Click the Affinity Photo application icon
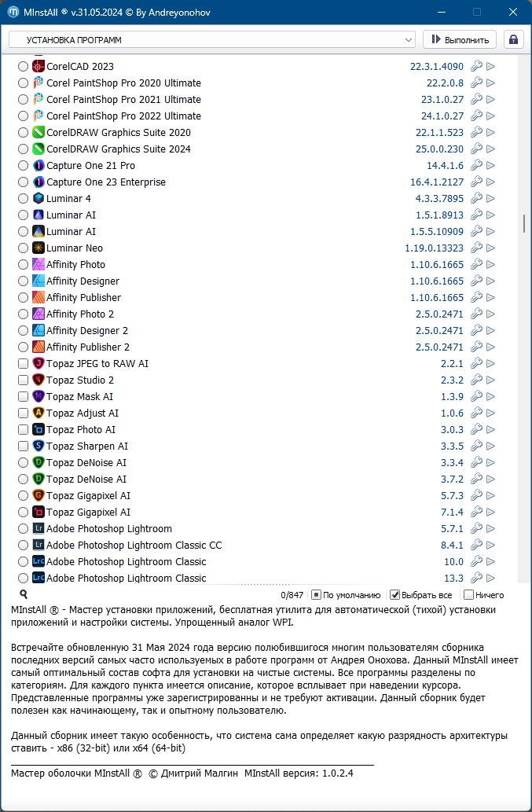 pyautogui.click(x=39, y=265)
